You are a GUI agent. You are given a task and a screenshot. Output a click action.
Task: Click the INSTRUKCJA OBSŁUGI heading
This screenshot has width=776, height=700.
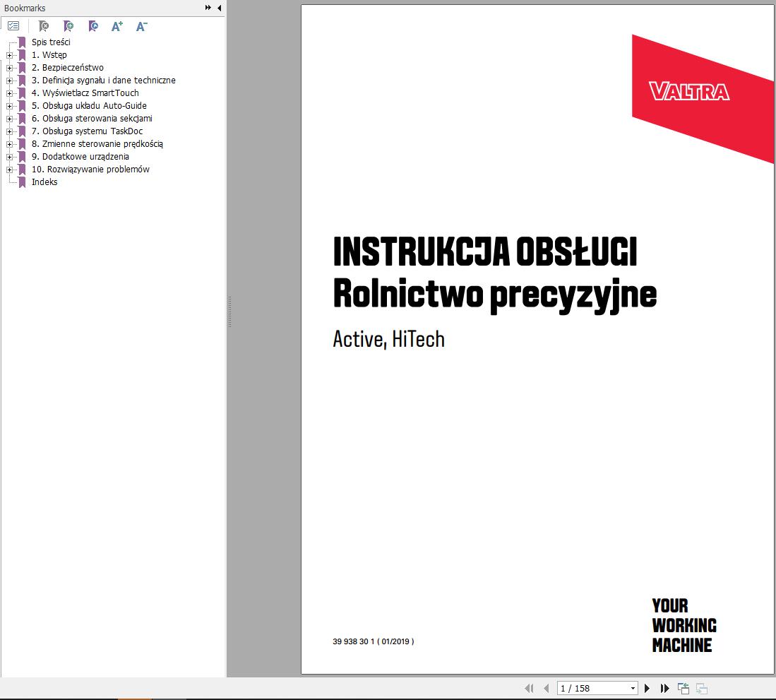click(485, 251)
